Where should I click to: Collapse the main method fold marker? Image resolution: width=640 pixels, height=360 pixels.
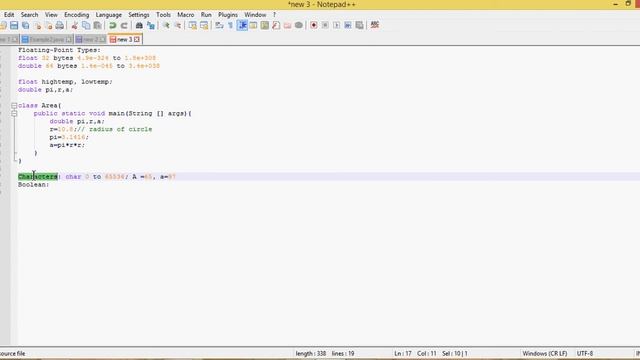pyautogui.click(x=14, y=113)
